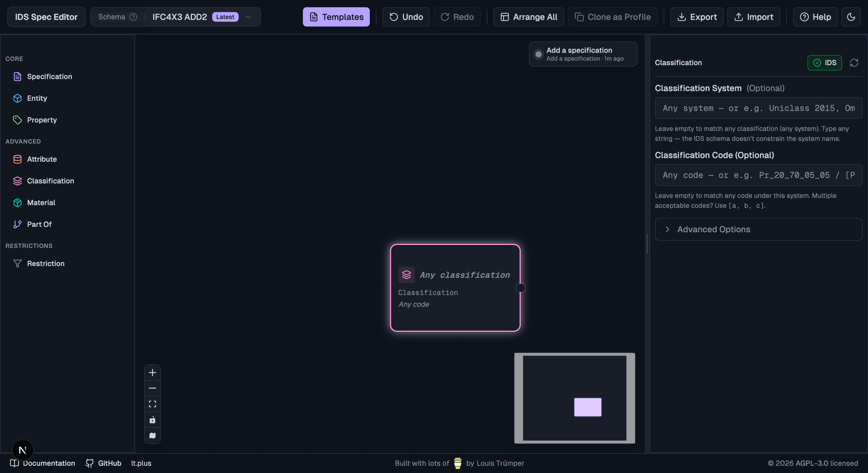This screenshot has height=473, width=868.
Task: Open the Add a specification hint card
Action: 583,54
